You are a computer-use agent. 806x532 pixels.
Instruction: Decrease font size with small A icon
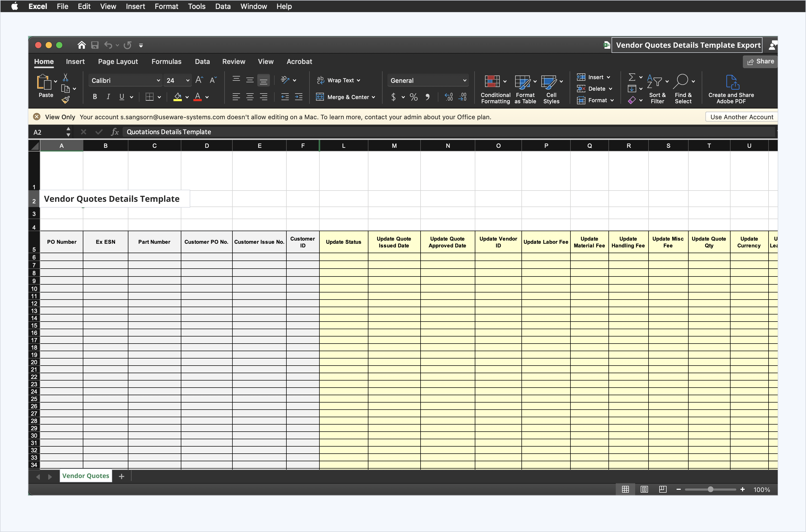[213, 80]
